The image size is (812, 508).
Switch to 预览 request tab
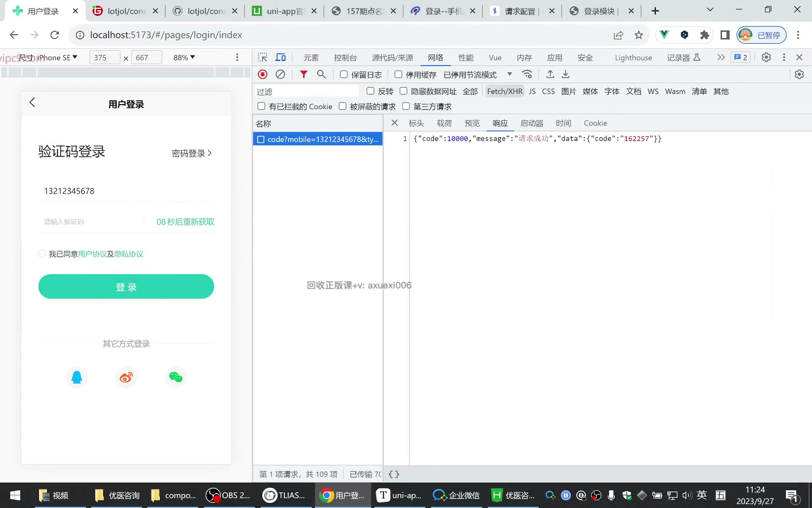[472, 123]
